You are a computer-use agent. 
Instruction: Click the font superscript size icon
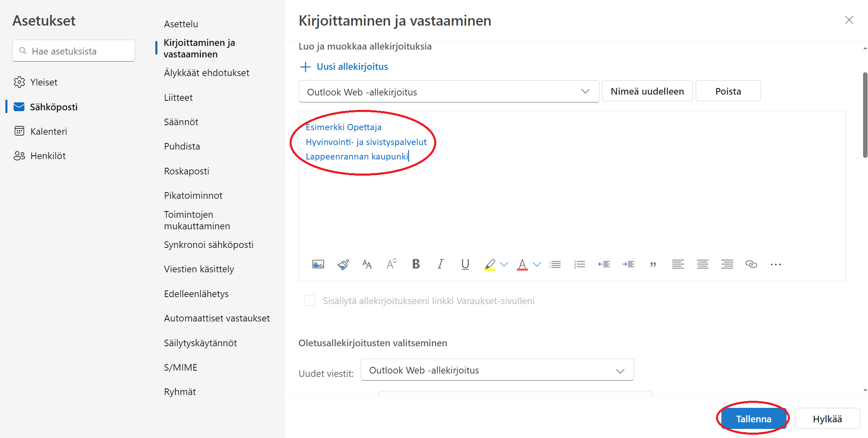(391, 263)
